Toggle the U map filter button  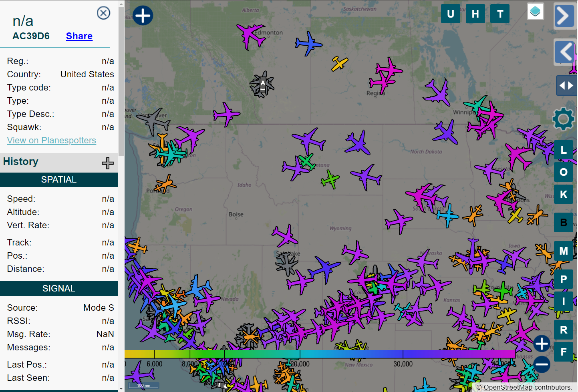(x=451, y=14)
